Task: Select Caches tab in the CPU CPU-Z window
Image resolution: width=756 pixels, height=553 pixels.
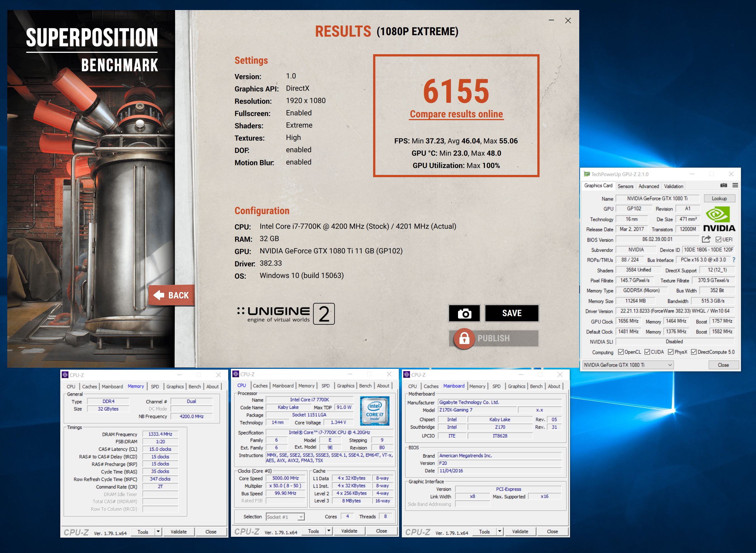Action: click(x=260, y=386)
